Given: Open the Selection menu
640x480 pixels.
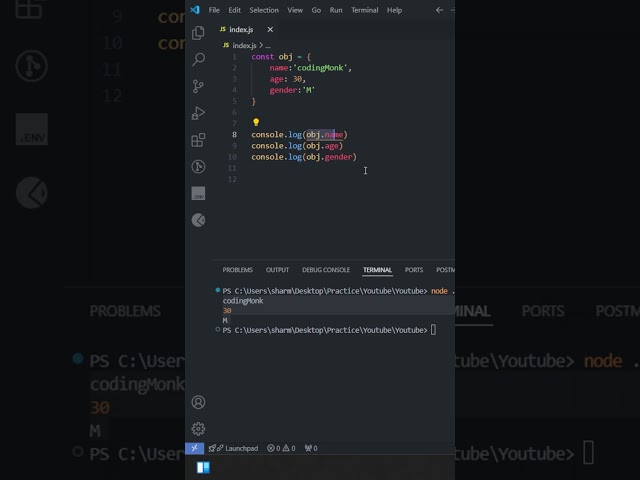Looking at the screenshot, I should (x=264, y=10).
